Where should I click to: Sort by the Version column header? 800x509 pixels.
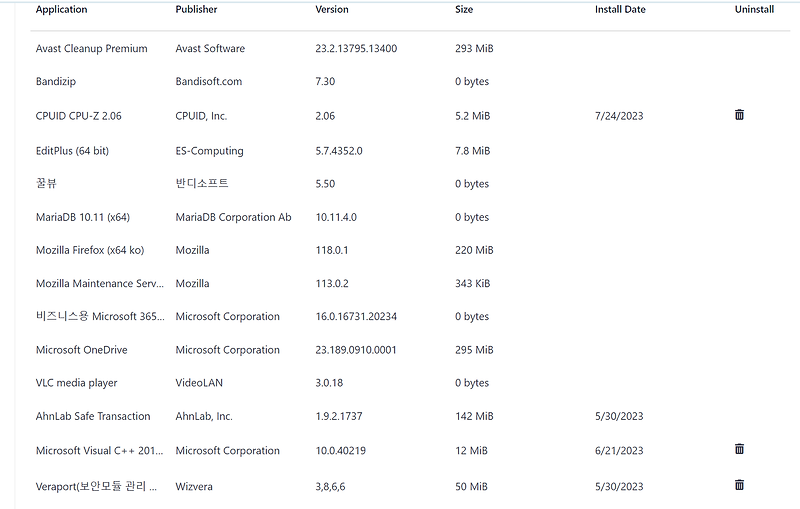332,9
